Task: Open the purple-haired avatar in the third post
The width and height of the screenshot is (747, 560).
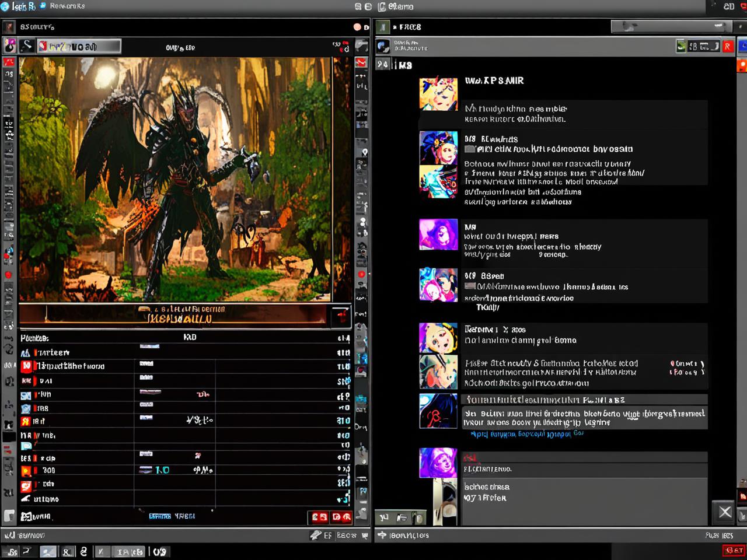Action: click(438, 235)
